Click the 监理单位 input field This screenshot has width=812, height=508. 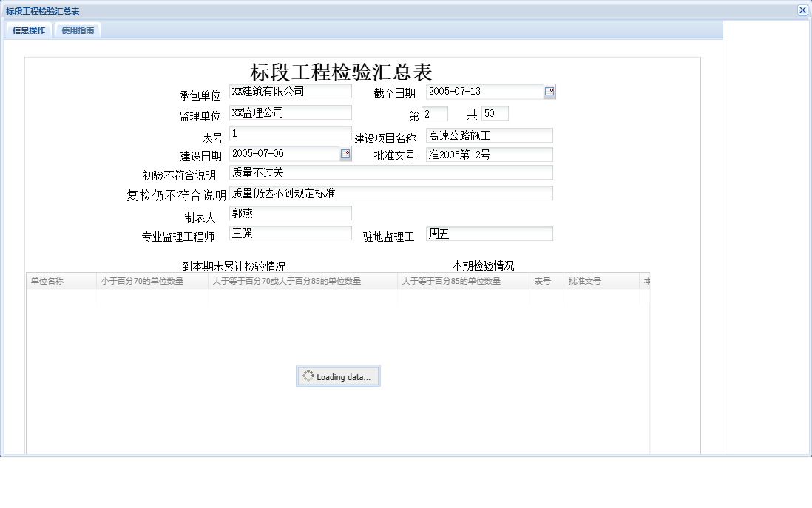[290, 112]
